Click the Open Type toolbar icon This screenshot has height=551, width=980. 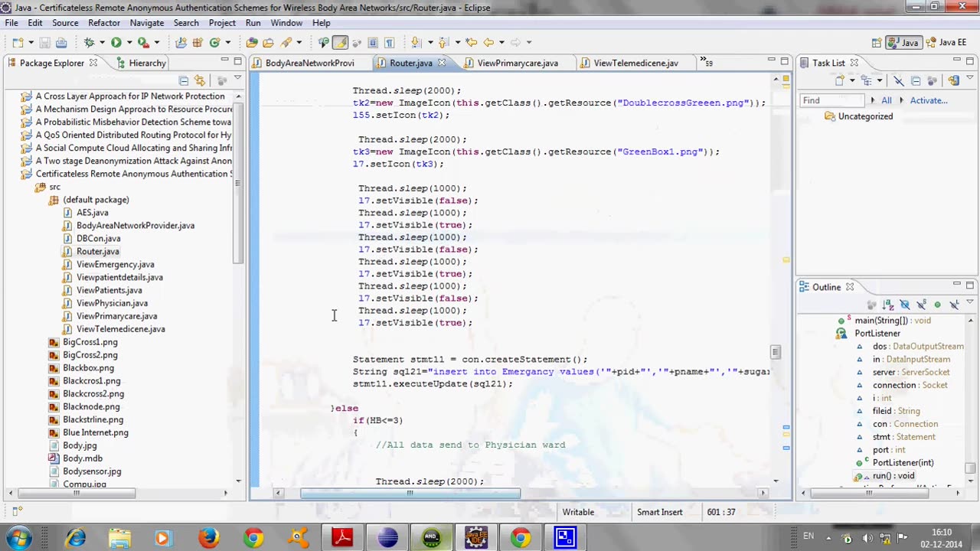click(x=251, y=43)
